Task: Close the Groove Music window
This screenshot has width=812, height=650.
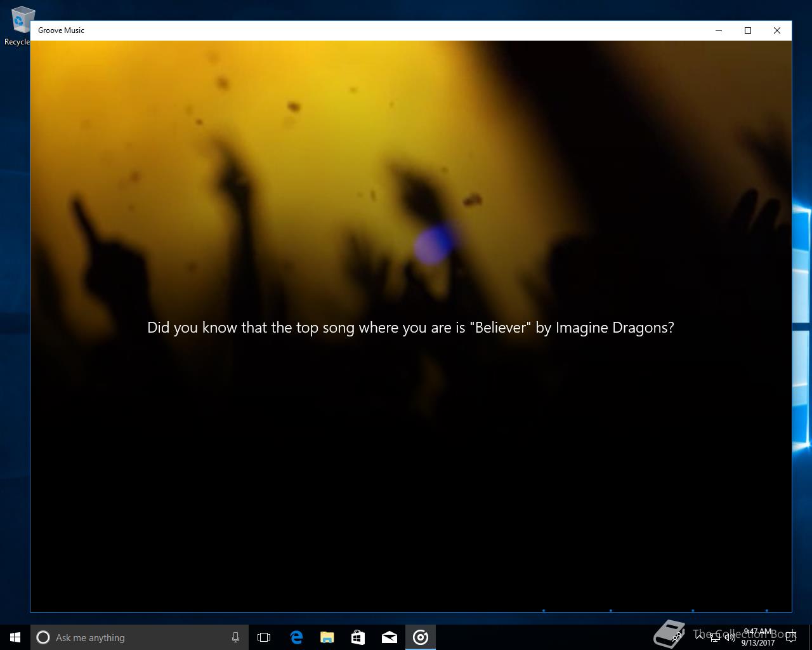Action: coord(777,30)
